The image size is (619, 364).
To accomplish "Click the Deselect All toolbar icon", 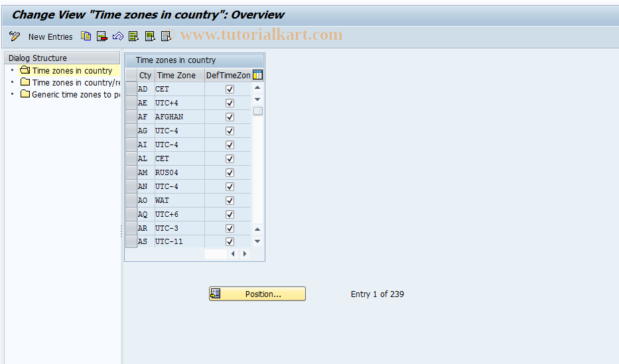I will (x=167, y=36).
